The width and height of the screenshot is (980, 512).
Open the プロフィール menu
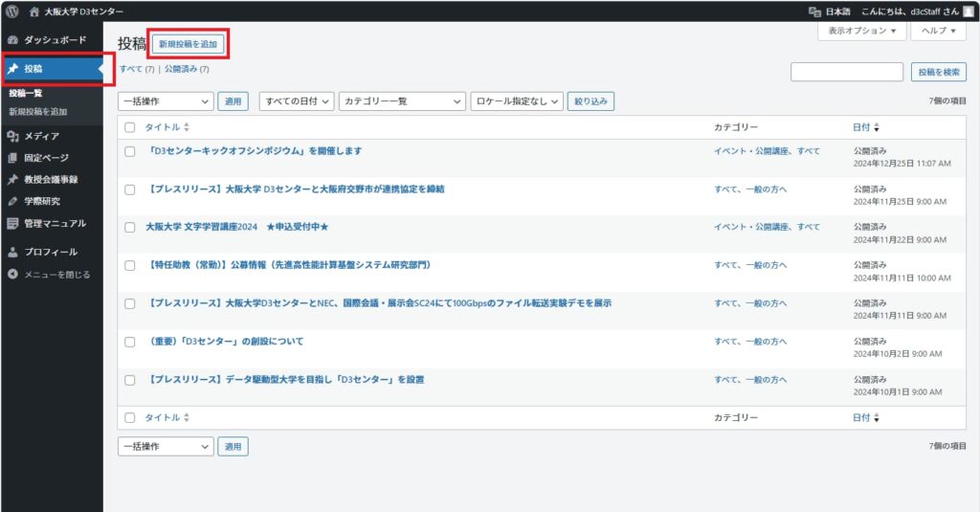point(52,252)
